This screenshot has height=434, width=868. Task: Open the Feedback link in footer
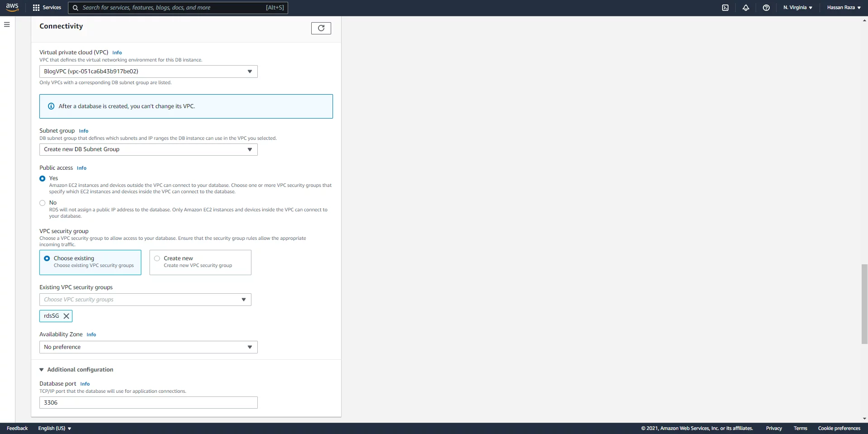(17, 428)
